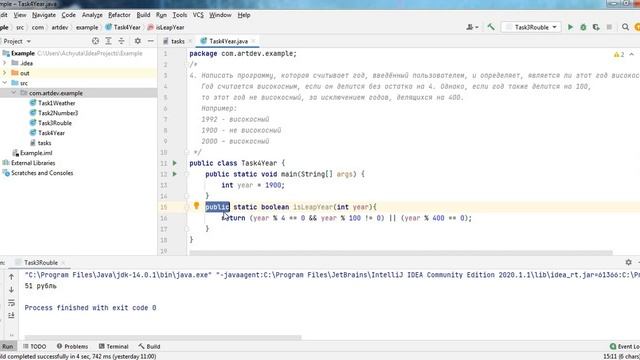Run main method from the line 12 gutter arrow

(175, 174)
